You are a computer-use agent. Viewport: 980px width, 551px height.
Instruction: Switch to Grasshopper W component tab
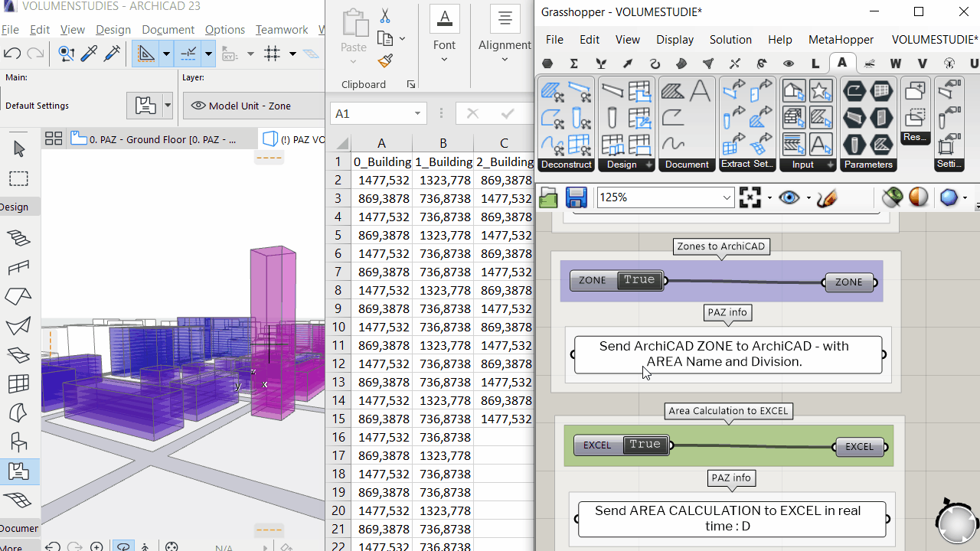click(x=895, y=64)
